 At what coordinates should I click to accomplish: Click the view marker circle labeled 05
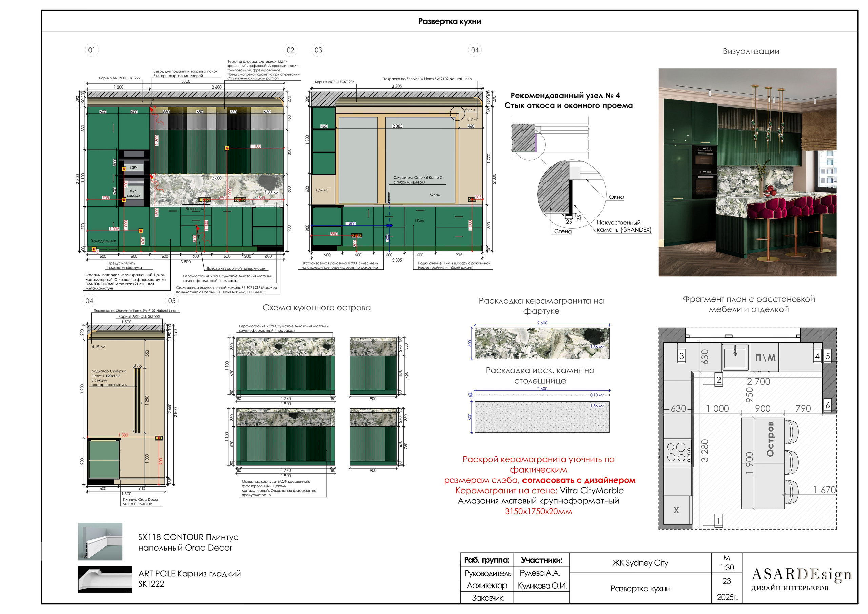click(172, 301)
